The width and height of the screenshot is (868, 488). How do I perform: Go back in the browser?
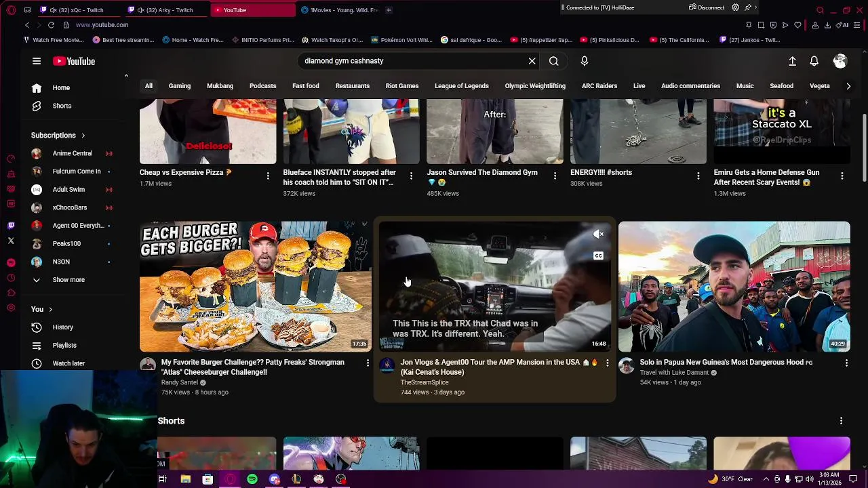click(x=27, y=25)
